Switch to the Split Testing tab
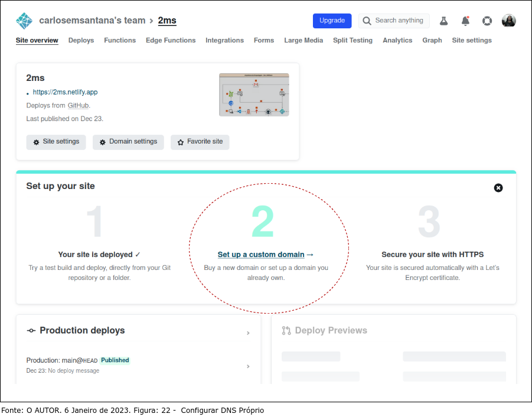532x420 pixels. pos(353,40)
